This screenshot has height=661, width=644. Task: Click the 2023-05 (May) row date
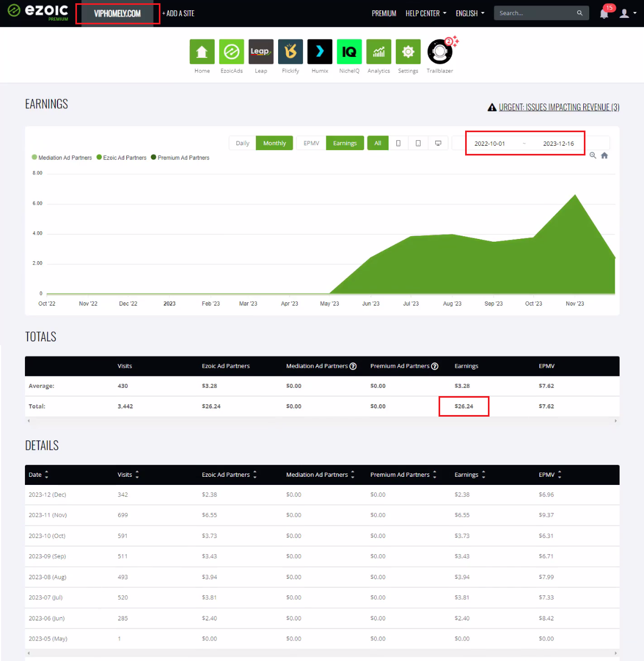pyautogui.click(x=48, y=639)
